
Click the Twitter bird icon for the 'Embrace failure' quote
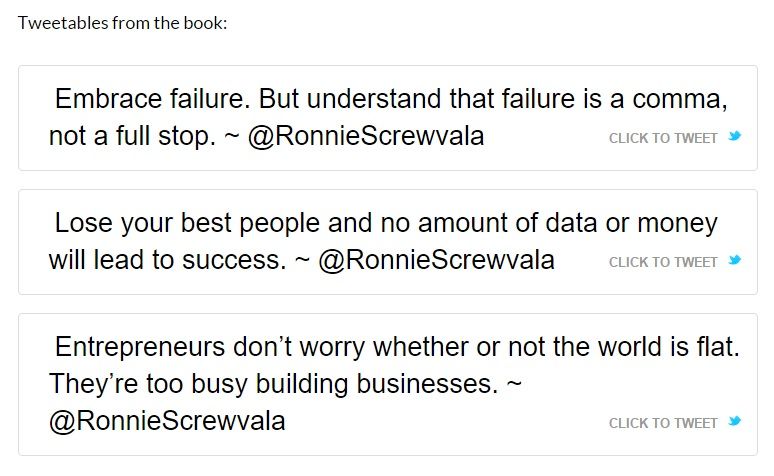tap(735, 136)
